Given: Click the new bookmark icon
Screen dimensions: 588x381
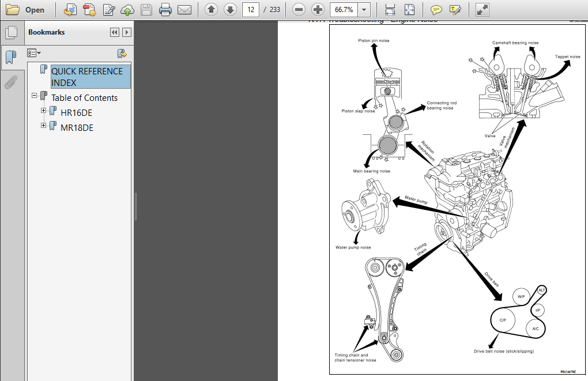Looking at the screenshot, I should (122, 54).
